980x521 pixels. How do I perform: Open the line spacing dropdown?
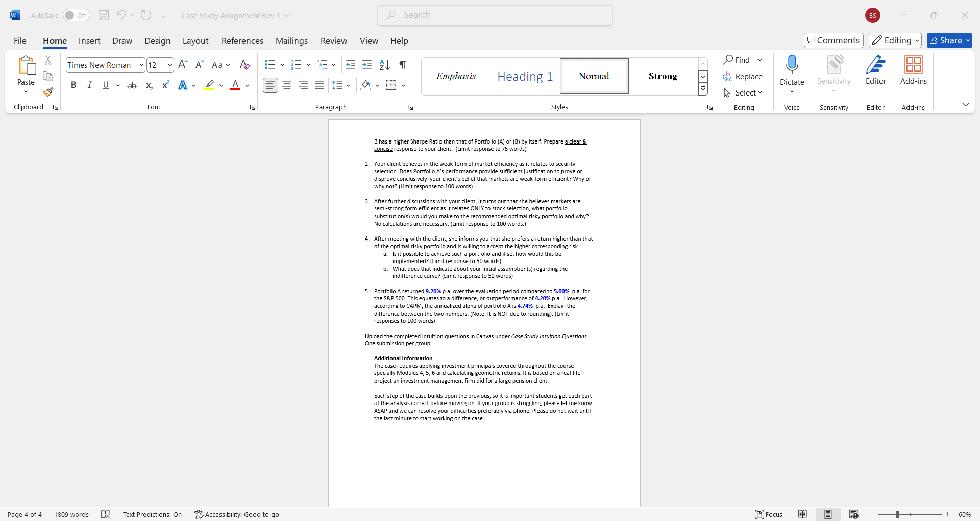tap(348, 85)
